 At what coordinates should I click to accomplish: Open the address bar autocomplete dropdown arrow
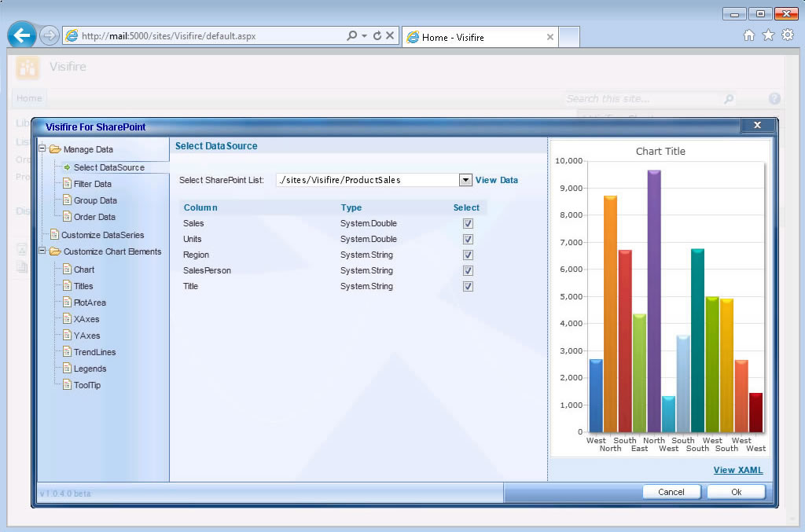tap(364, 35)
